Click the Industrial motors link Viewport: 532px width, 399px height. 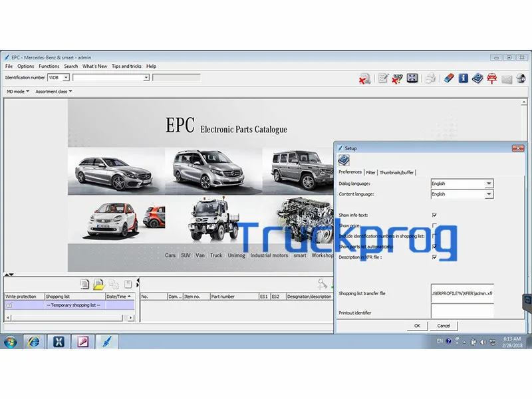point(269,255)
